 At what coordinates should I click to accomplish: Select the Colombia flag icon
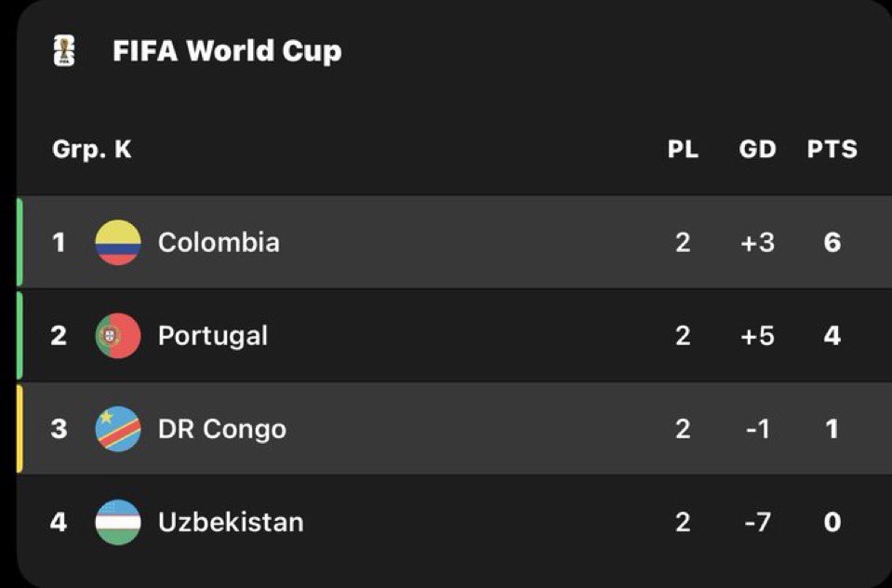[x=118, y=243]
